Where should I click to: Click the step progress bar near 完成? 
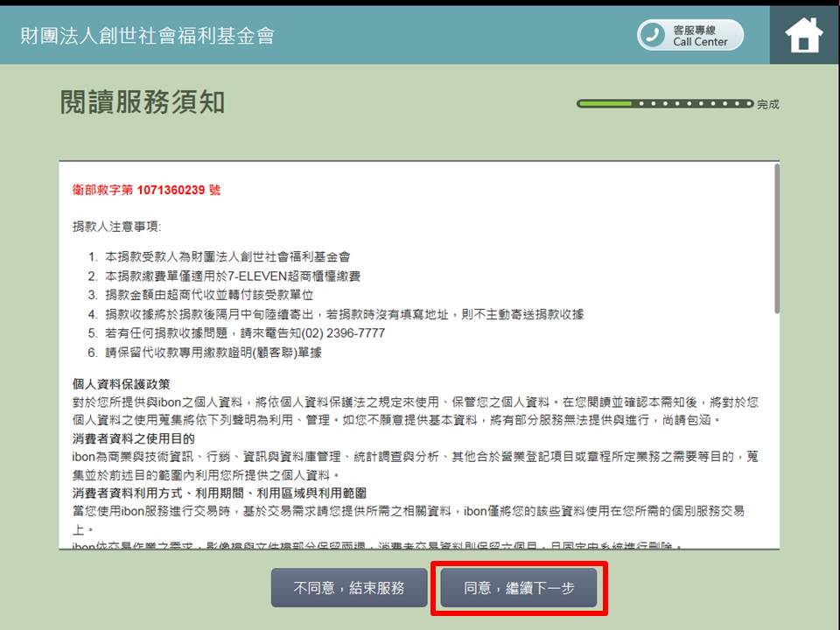[x=665, y=103]
